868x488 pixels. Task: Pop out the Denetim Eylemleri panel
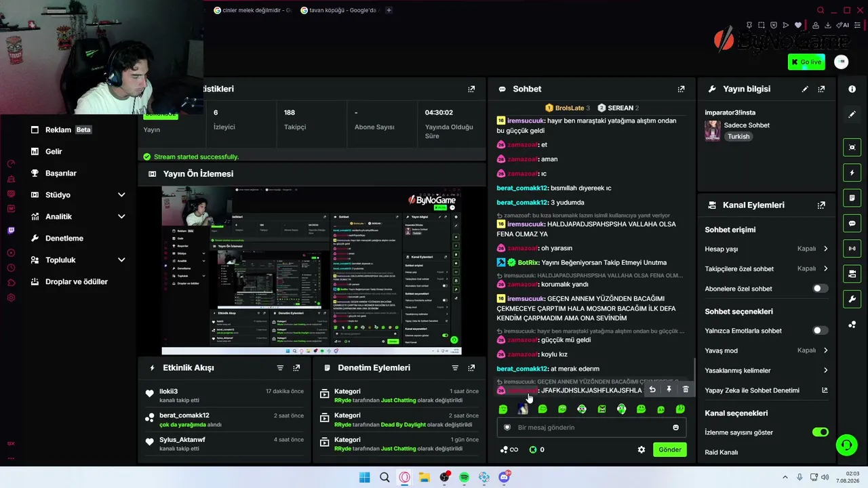pyautogui.click(x=471, y=367)
